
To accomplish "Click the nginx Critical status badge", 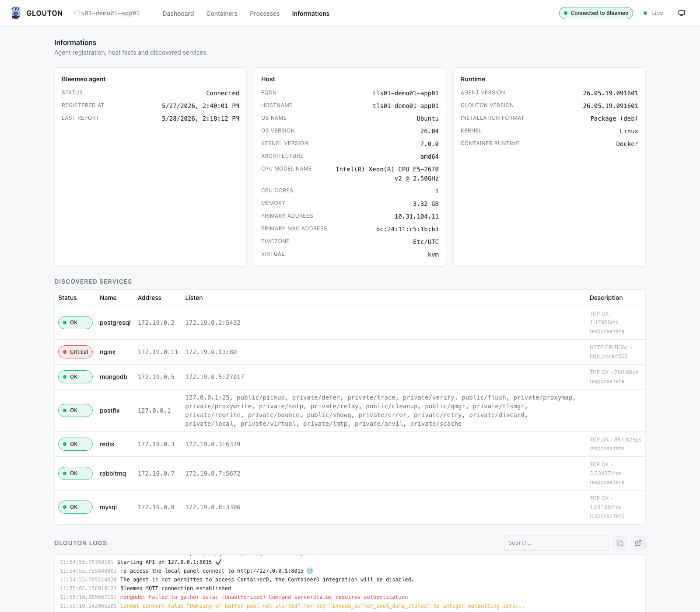I will pos(75,352).
